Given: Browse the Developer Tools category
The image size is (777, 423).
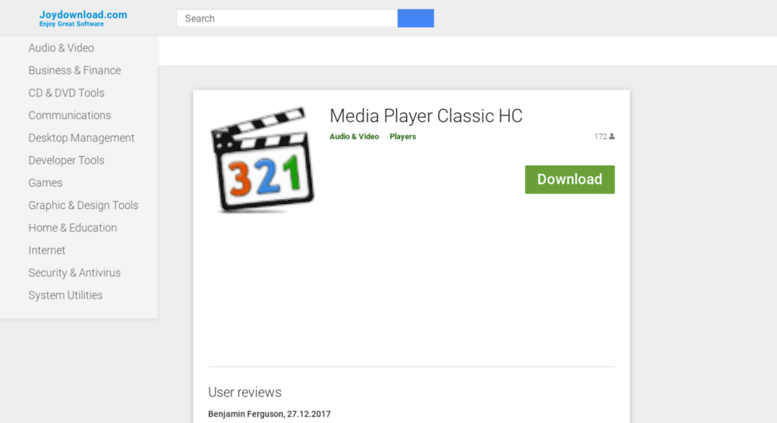Looking at the screenshot, I should pos(66,160).
